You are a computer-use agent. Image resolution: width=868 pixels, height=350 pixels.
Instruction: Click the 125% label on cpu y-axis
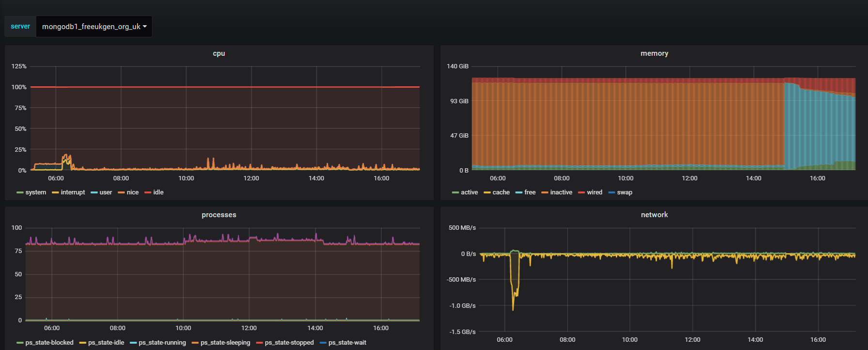tap(19, 66)
